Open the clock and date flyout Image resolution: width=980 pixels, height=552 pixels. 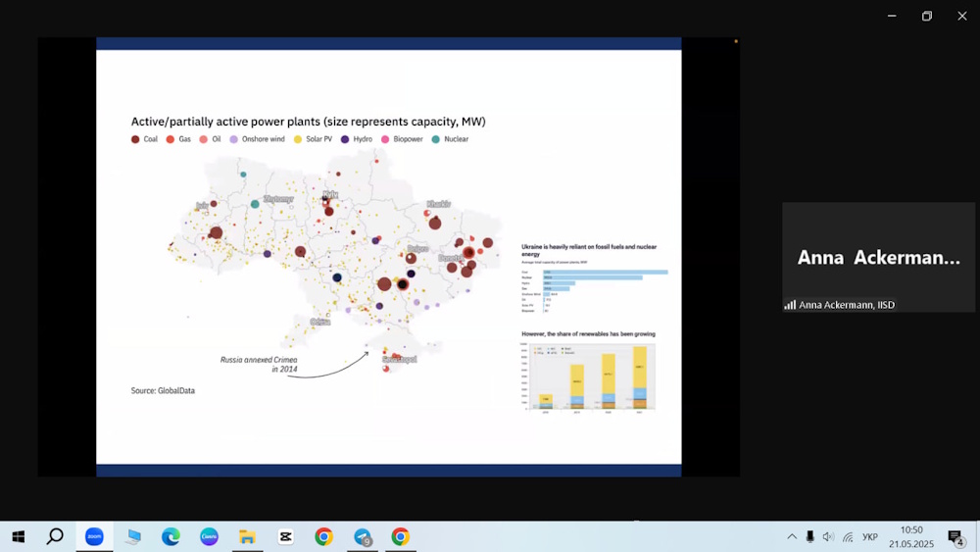911,536
